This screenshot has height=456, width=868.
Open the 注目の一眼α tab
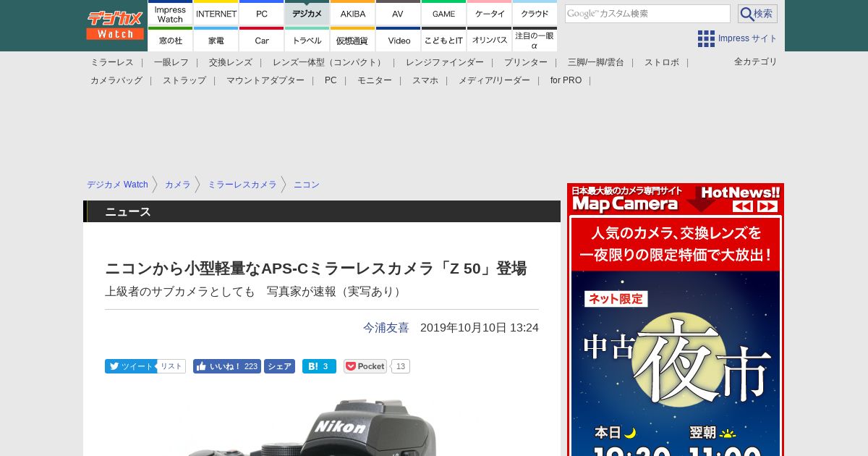535,40
